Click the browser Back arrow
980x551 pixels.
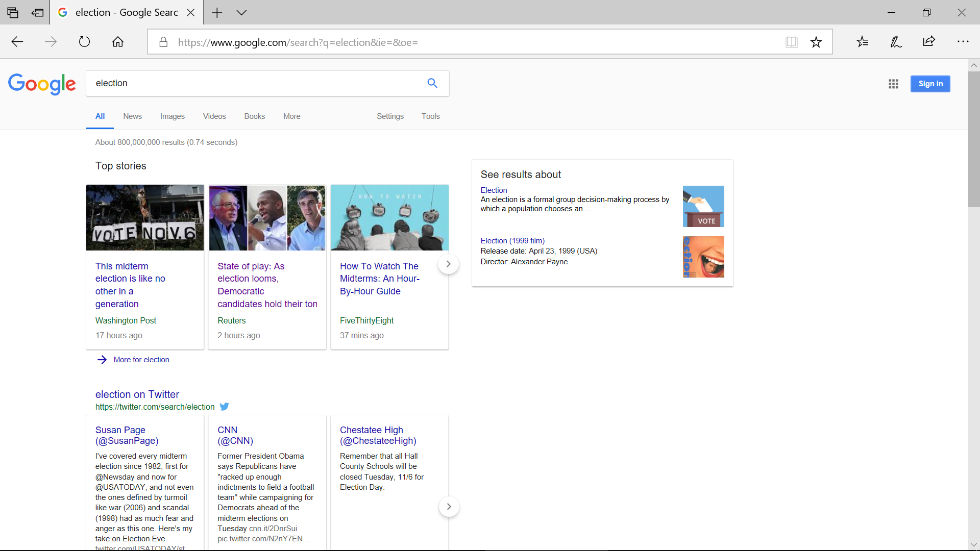tap(17, 42)
